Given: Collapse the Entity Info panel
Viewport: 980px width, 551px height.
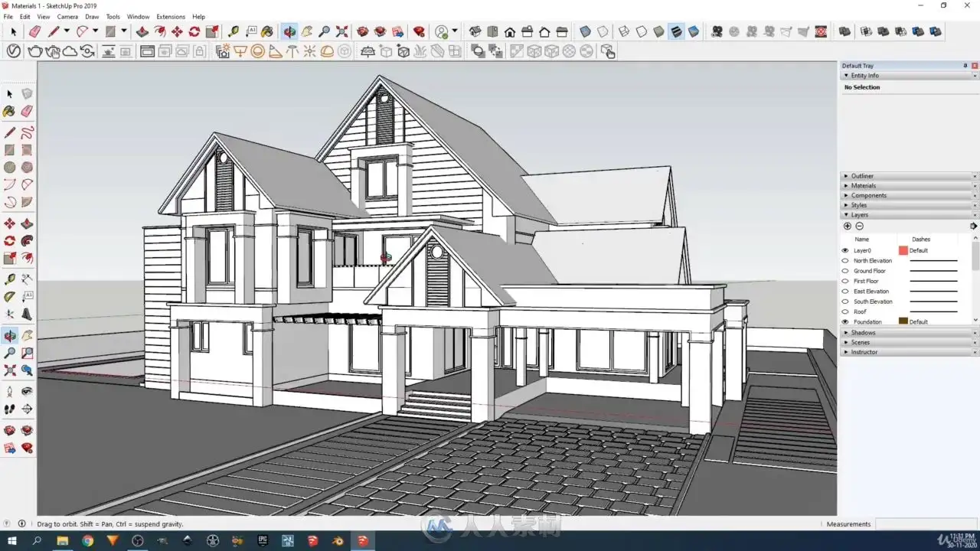Looking at the screenshot, I should (x=846, y=76).
